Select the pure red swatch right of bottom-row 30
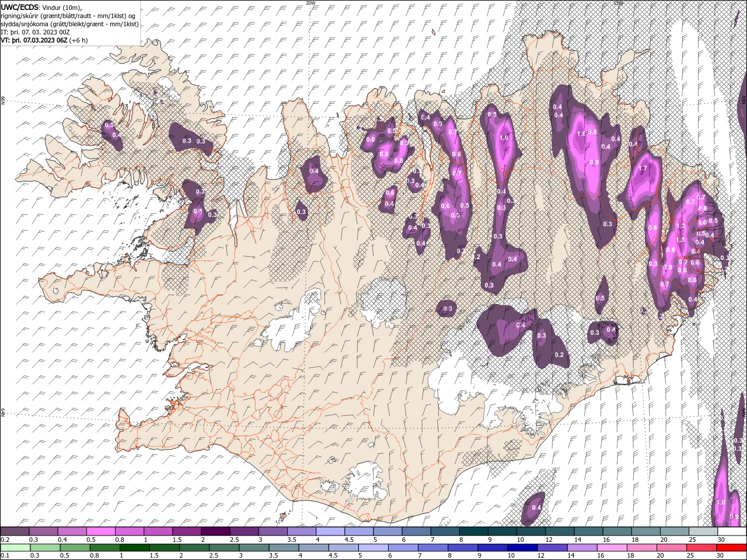 (x=732, y=548)
